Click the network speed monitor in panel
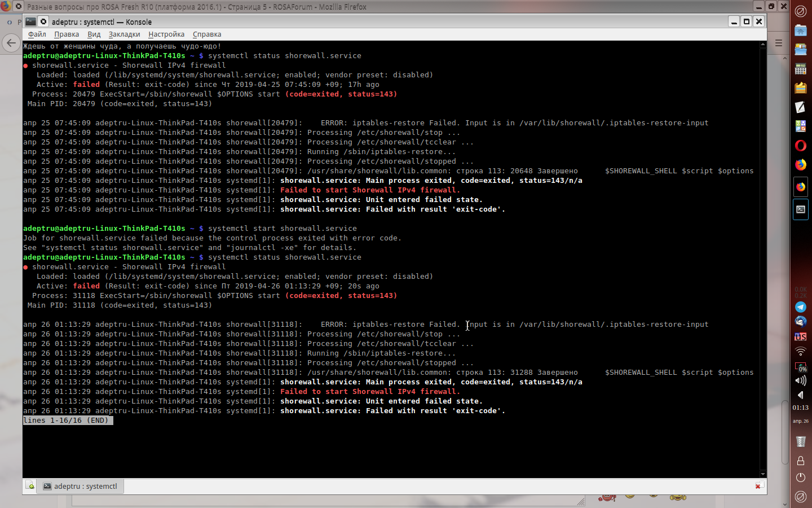This screenshot has height=508, width=812. click(x=801, y=292)
